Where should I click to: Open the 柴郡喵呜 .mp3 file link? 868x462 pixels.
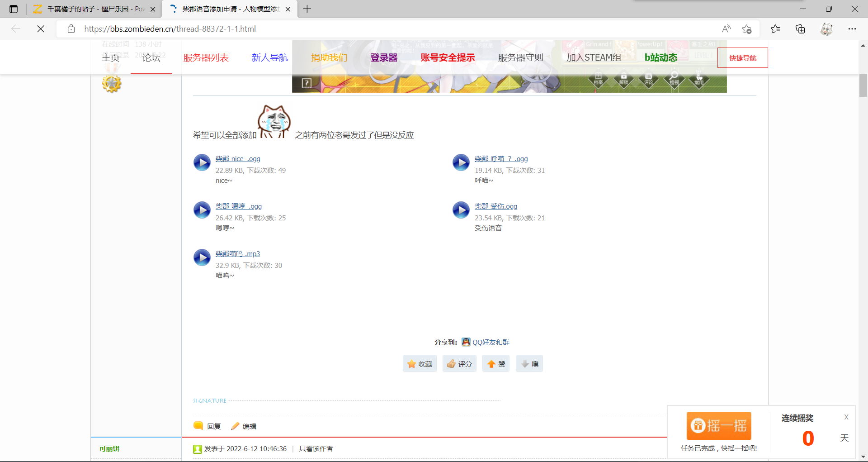click(238, 254)
